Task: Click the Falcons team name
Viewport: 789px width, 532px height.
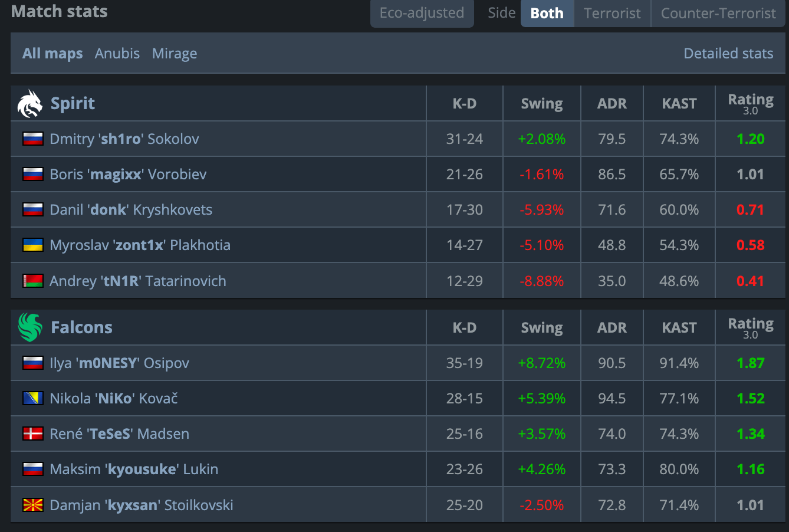Action: coord(81,327)
